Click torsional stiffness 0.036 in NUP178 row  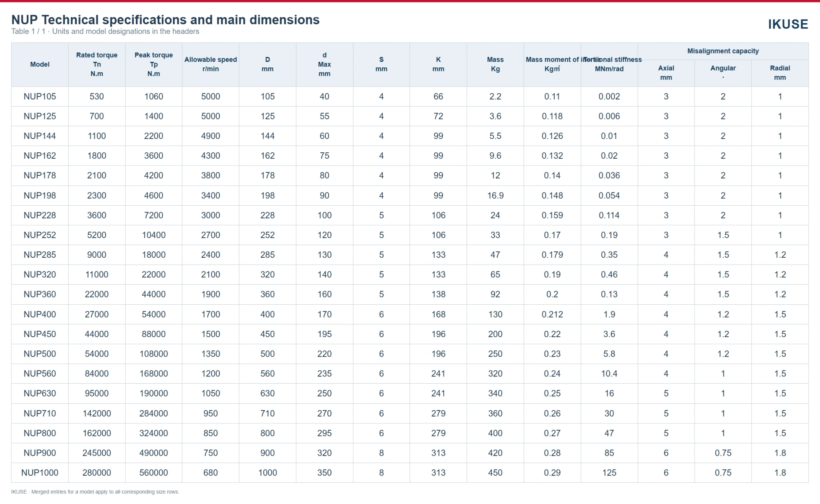pos(609,176)
